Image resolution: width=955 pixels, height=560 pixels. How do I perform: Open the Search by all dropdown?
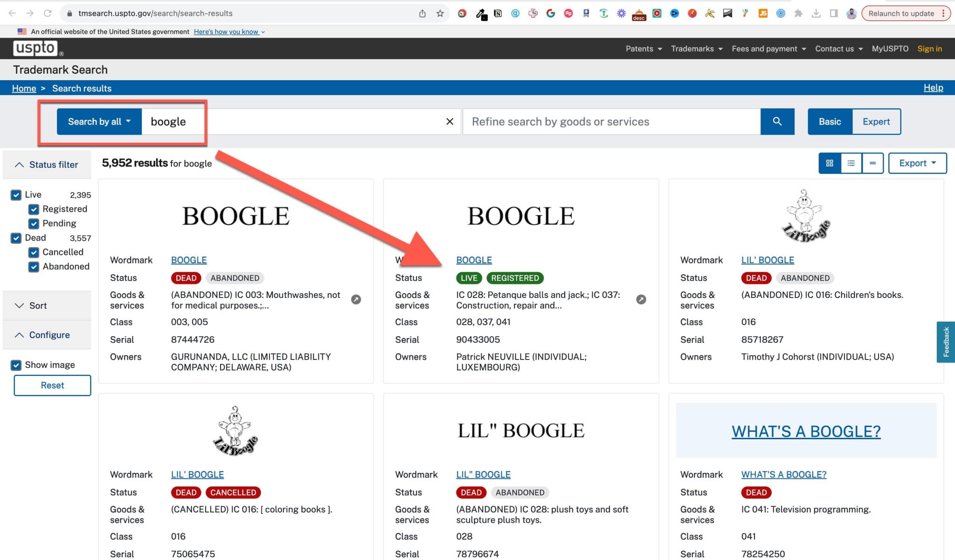pos(98,121)
